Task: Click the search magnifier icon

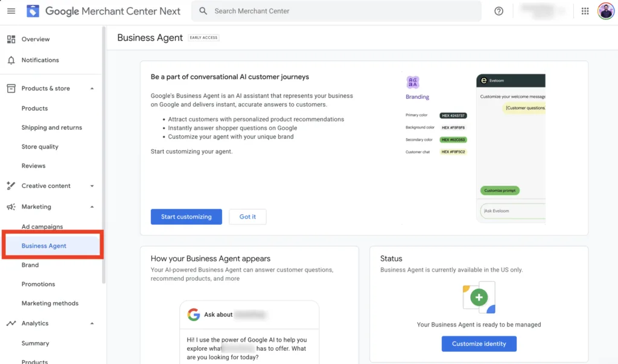Action: (x=203, y=11)
